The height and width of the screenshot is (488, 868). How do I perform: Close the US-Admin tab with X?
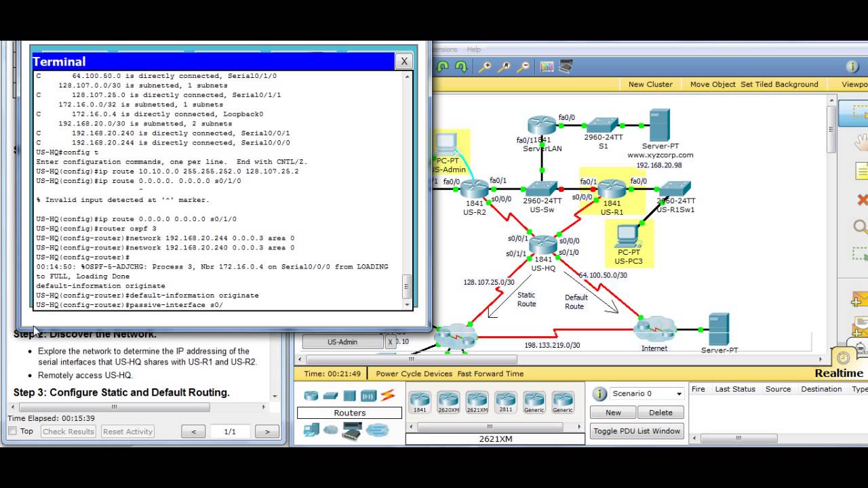click(x=391, y=342)
